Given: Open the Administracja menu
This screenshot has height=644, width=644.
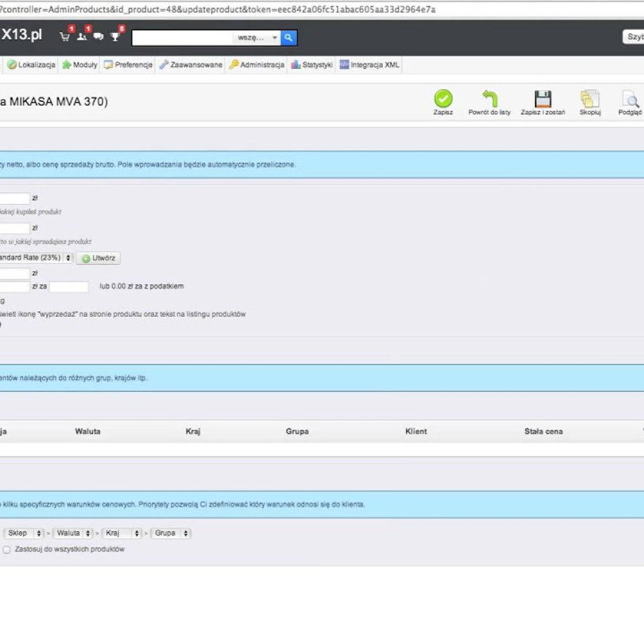Looking at the screenshot, I should click(257, 65).
